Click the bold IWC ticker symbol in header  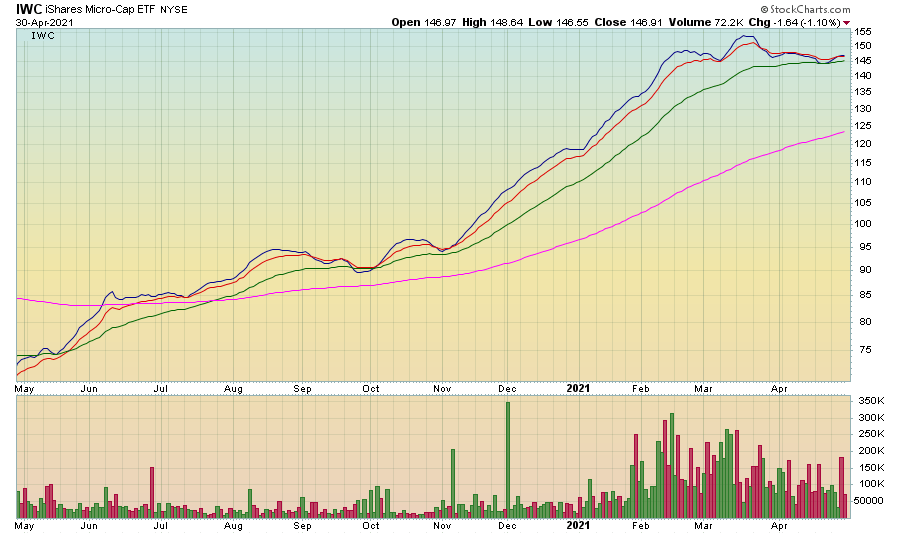(29, 9)
